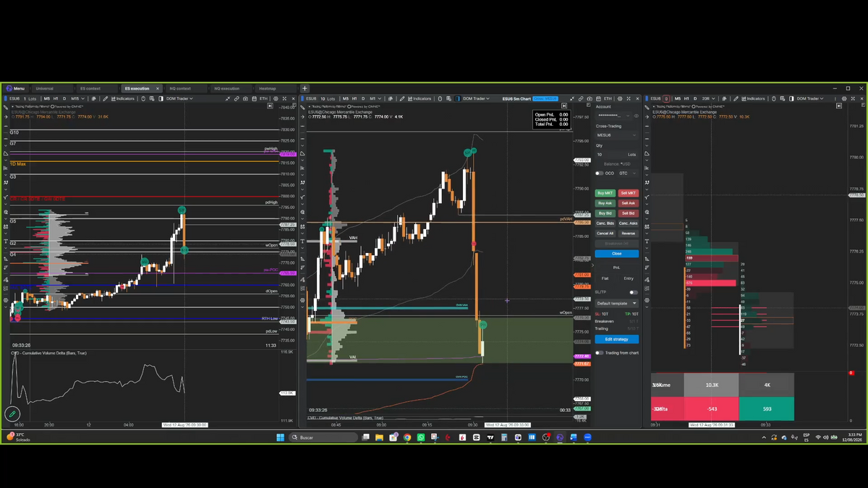Image resolution: width=868 pixels, height=488 pixels.
Task: Click the Qty input field in DOM Trader
Action: (x=617, y=155)
